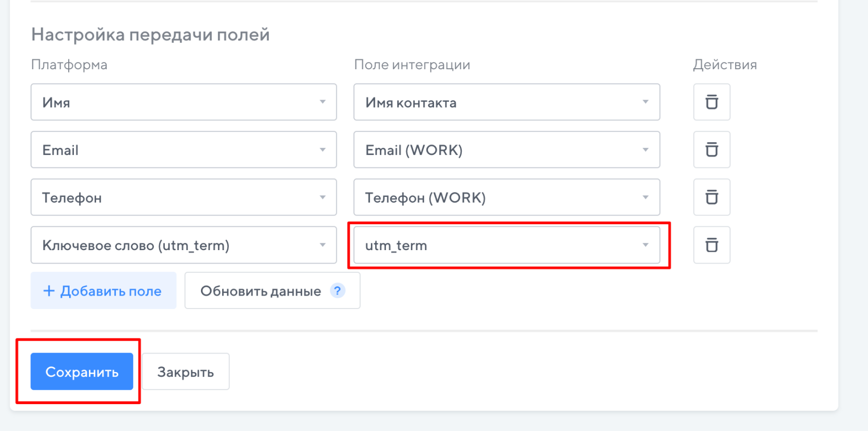Expand the platform Email dropdown
Viewport: 868px width, 431px height.
[x=183, y=150]
